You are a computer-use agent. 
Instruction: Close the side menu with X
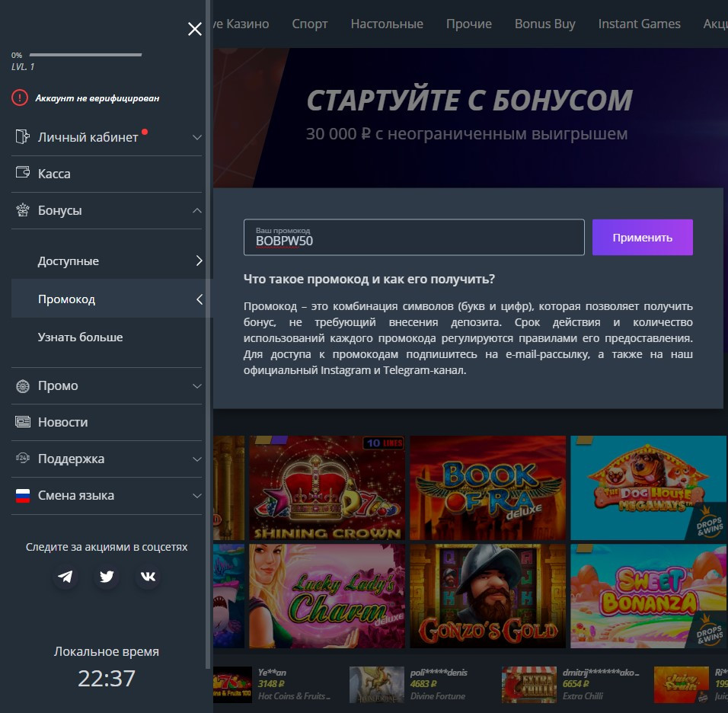tap(195, 29)
